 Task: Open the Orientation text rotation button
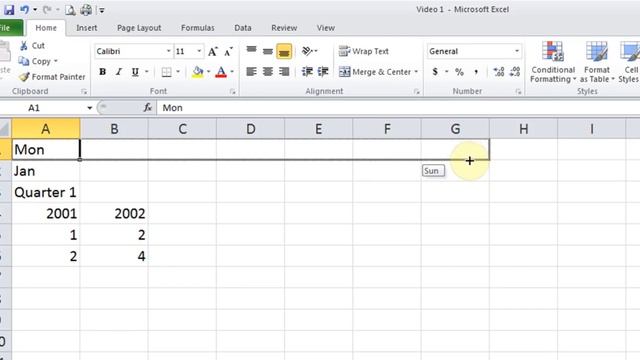point(309,51)
